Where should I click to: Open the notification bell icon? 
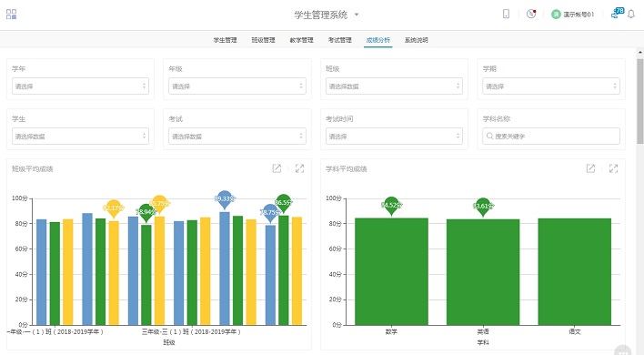point(631,15)
